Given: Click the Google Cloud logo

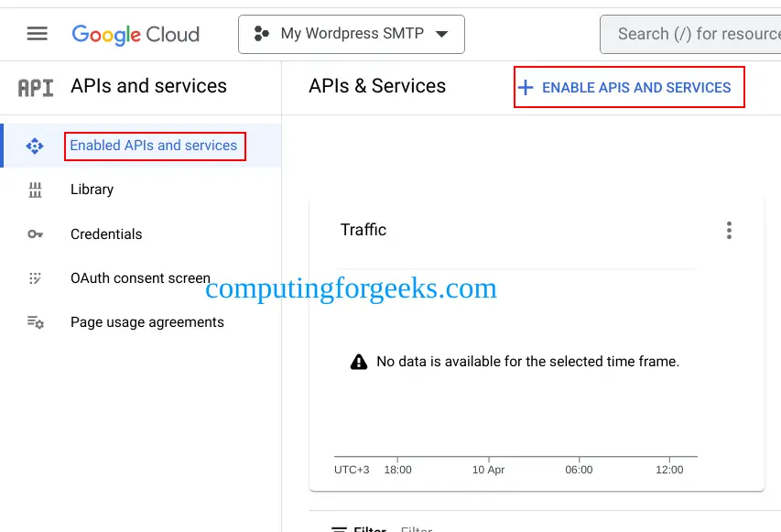Looking at the screenshot, I should pos(136,35).
